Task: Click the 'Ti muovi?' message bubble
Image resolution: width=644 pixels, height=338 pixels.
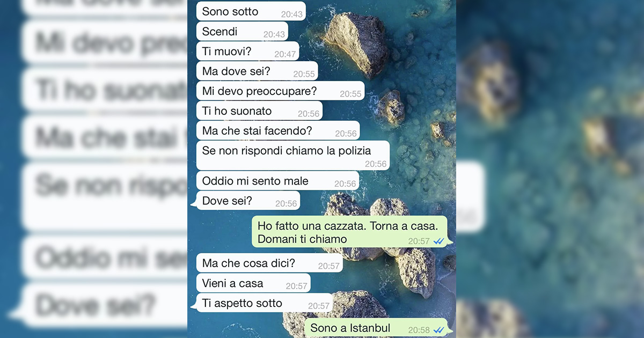Action: [x=247, y=52]
